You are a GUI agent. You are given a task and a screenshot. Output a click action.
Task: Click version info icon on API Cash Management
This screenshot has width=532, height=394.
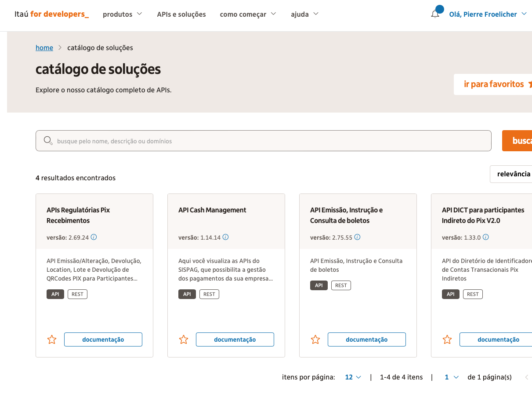[225, 237]
